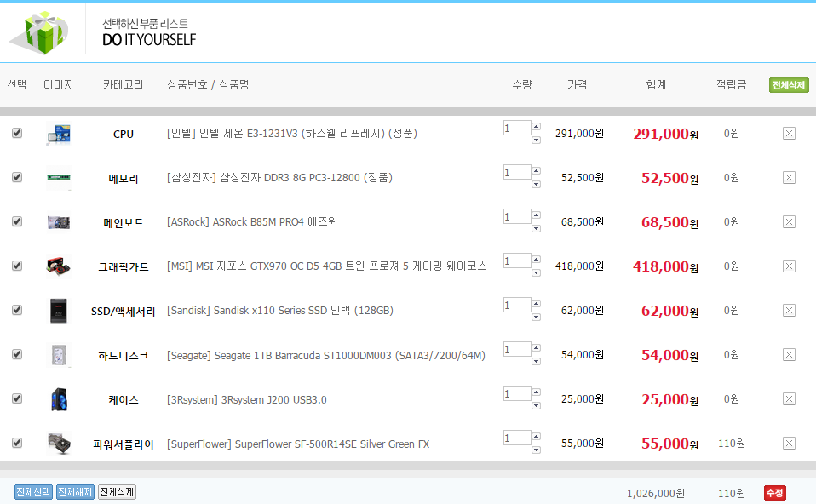Delete the 메인보드 item via X icon

click(x=789, y=222)
